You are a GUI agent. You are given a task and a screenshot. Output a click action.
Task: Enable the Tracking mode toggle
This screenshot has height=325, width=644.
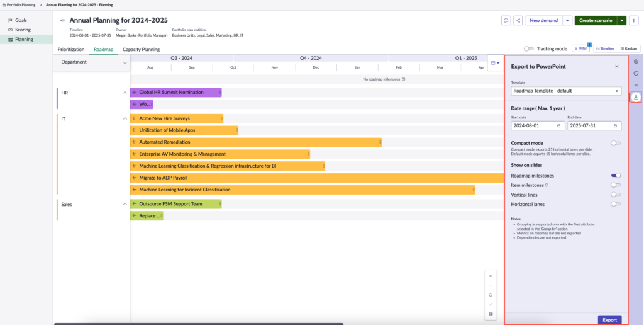point(529,48)
